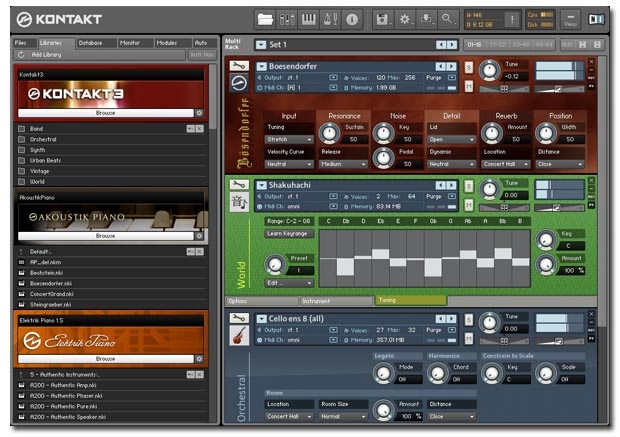Viewport: 620px width, 437px height.
Task: Click the Cello instrument icon
Action: (x=239, y=335)
